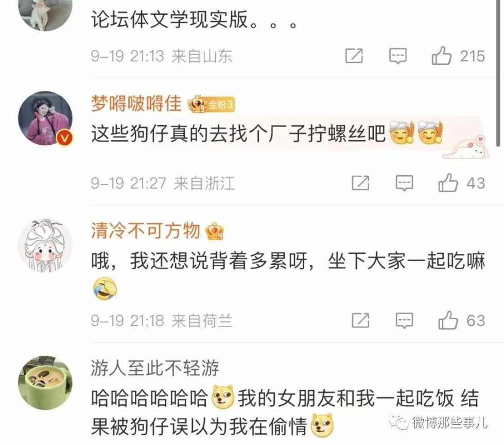
Task: Open reply box for 梦嘚啵嘚佳's comment
Action: pyautogui.click(x=404, y=183)
